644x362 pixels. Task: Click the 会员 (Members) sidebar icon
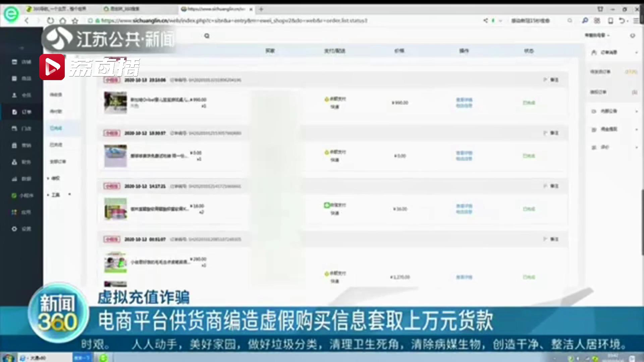click(x=15, y=95)
